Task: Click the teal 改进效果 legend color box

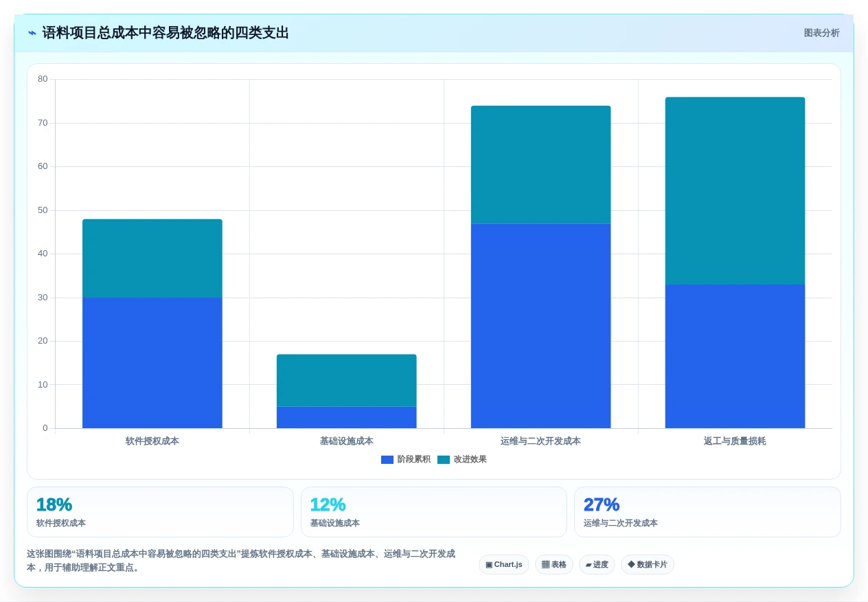Action: coord(444,460)
